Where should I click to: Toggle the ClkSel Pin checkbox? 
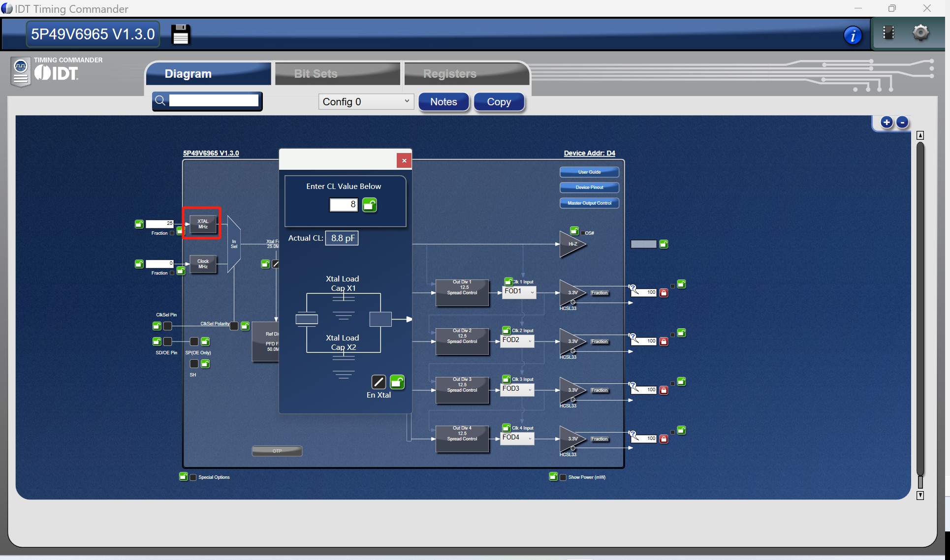[168, 326]
